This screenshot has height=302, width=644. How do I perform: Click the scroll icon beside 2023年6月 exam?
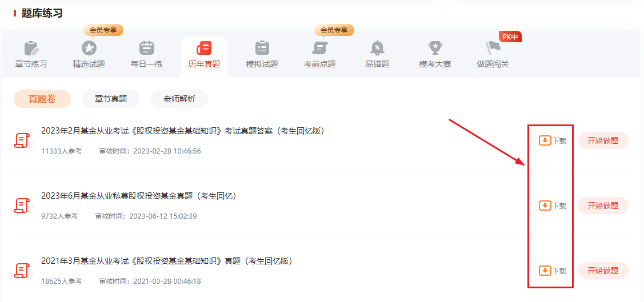click(23, 206)
